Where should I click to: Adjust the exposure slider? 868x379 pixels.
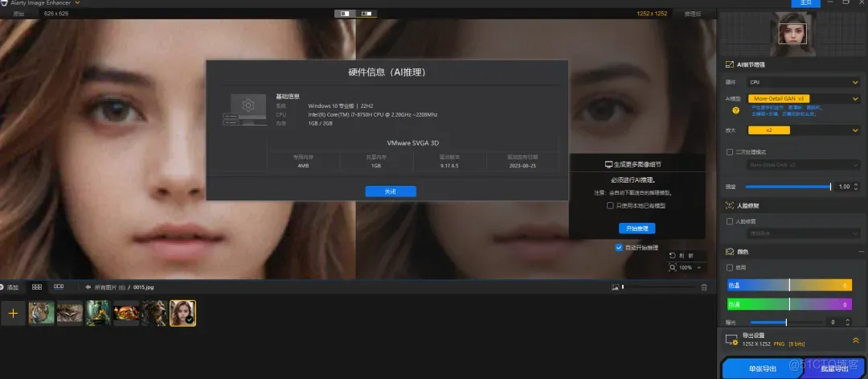785,322
